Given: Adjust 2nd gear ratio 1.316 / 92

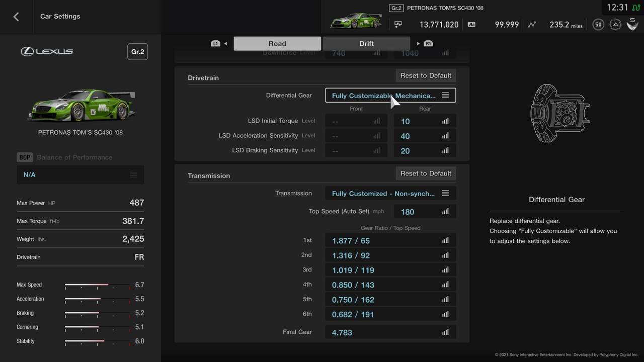Looking at the screenshot, I should (390, 255).
